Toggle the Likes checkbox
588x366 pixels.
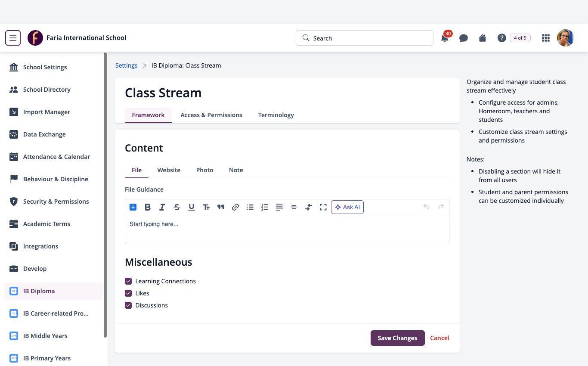(x=128, y=293)
